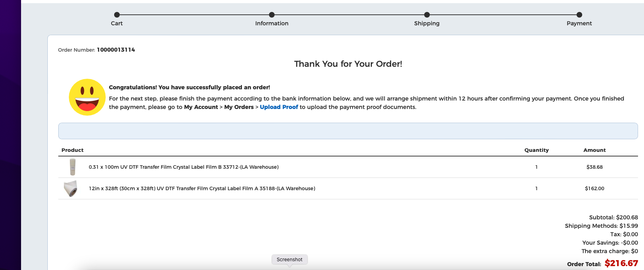This screenshot has width=644, height=270.
Task: Click the 0.31 x 100m UV DTF film name
Action: pos(184,167)
